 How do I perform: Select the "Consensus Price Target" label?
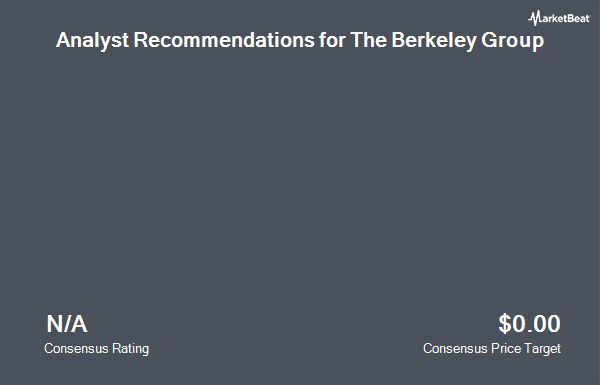[x=492, y=349]
